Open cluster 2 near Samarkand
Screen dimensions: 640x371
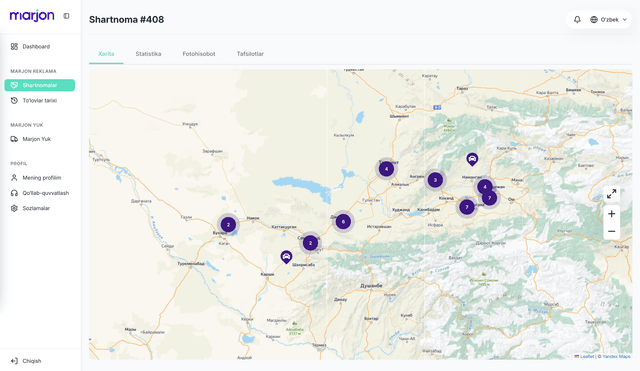coord(310,243)
